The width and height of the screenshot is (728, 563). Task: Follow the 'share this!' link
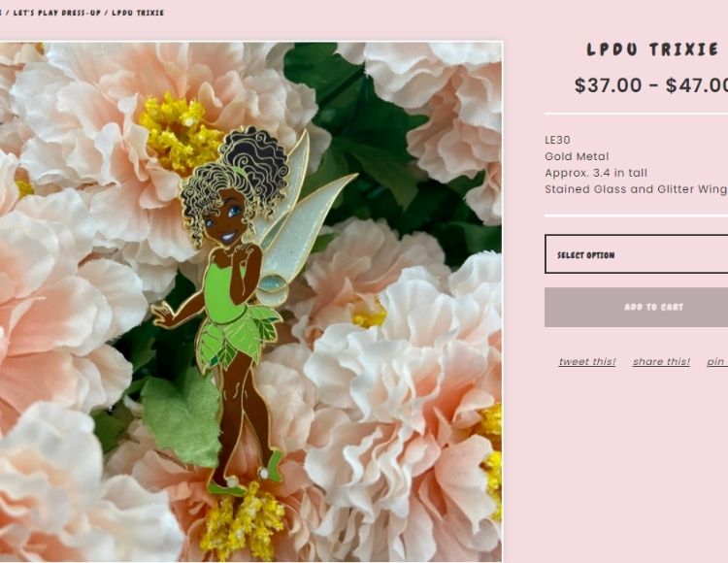(x=661, y=361)
